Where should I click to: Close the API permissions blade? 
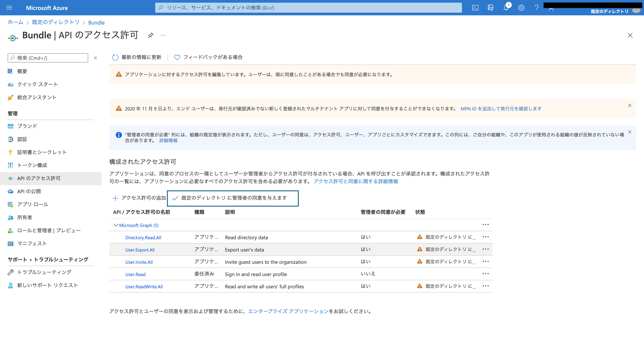[630, 35]
